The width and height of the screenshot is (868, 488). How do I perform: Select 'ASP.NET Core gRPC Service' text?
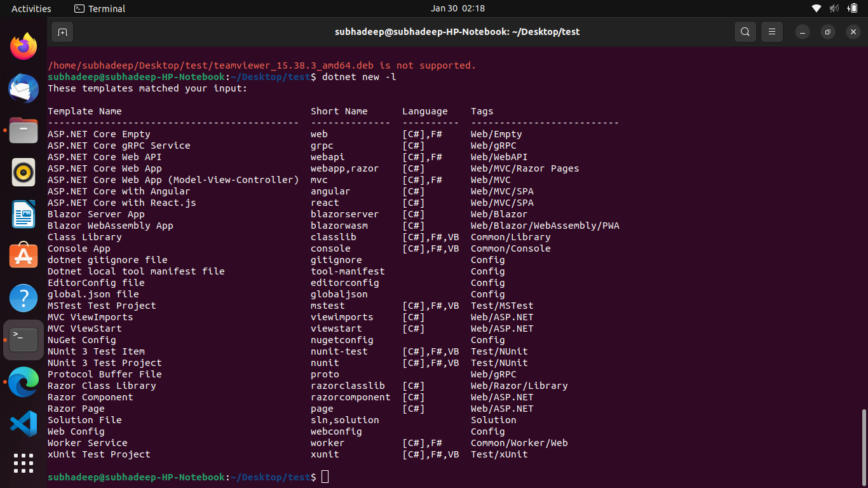click(x=119, y=146)
